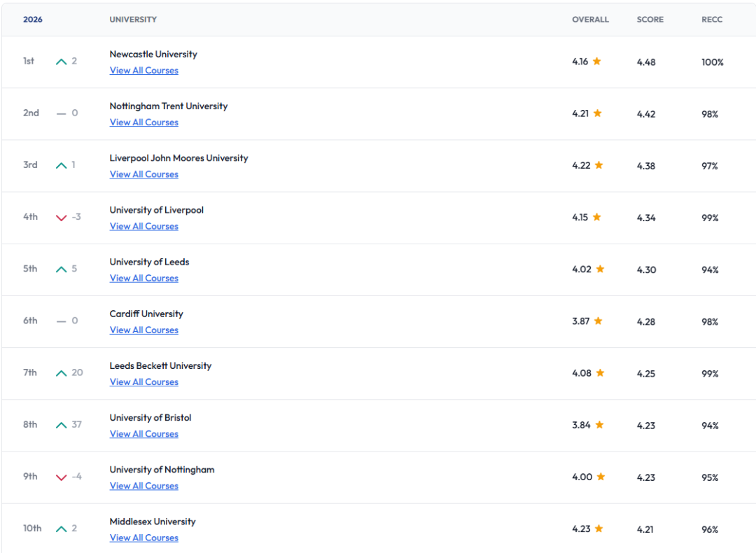Click the star icon in Newcastle University's row
The image size is (756, 553).
[597, 61]
